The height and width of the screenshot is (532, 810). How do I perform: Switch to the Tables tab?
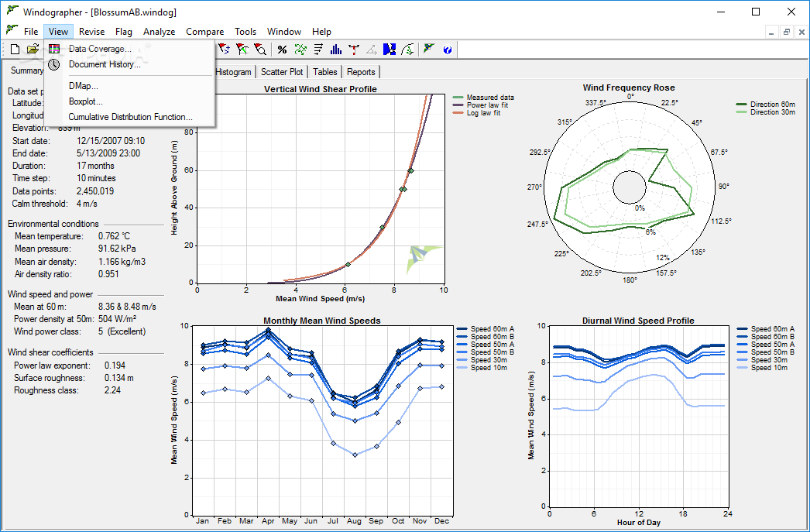click(325, 72)
